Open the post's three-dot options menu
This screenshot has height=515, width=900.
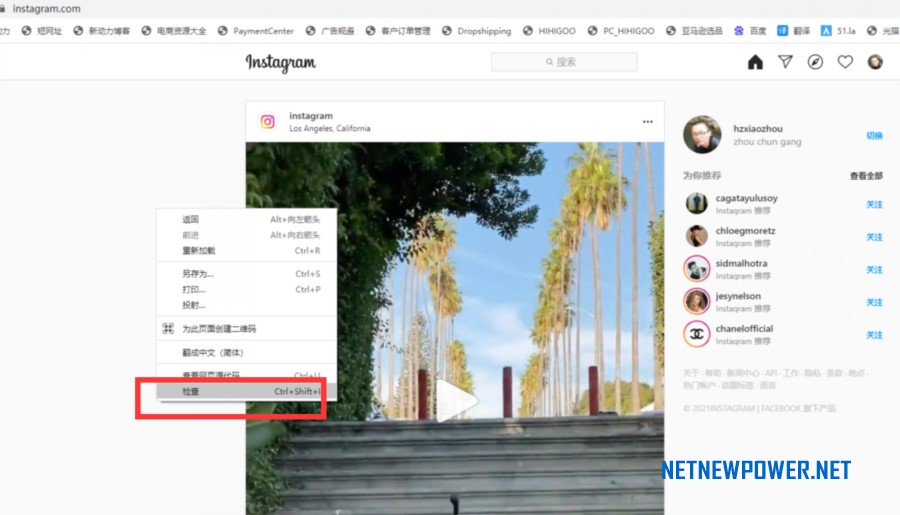[647, 122]
